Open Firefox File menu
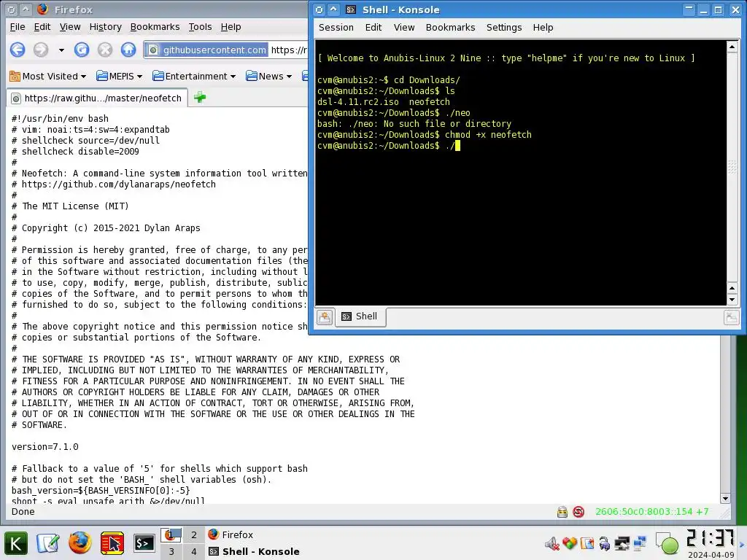The width and height of the screenshot is (747, 560). [18, 27]
